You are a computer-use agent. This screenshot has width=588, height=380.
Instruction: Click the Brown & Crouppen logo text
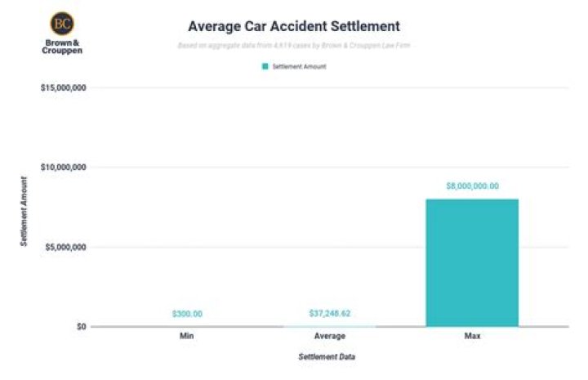coord(61,45)
